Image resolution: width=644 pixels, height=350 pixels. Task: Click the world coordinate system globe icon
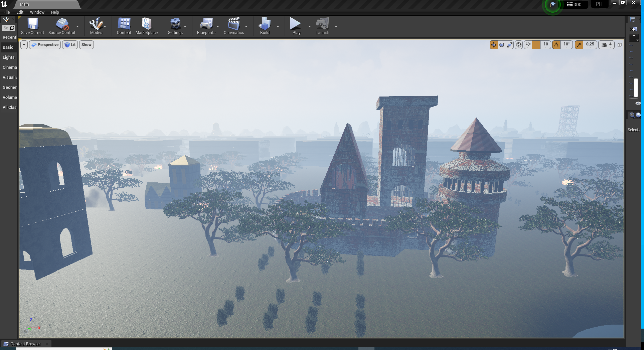coord(519,45)
